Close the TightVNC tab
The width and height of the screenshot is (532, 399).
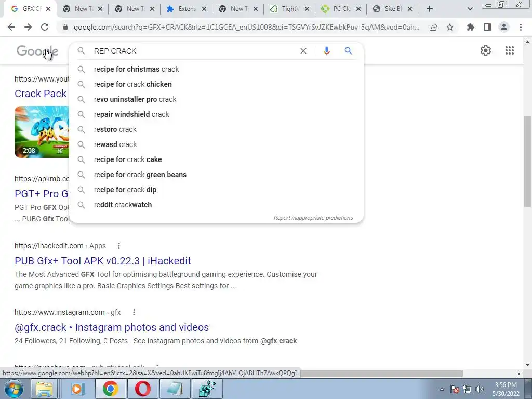tap(307, 9)
